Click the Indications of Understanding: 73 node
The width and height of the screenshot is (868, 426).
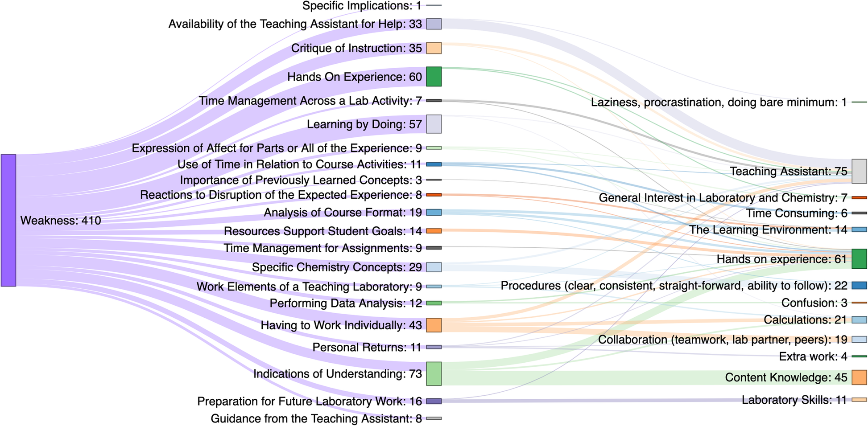click(434, 373)
